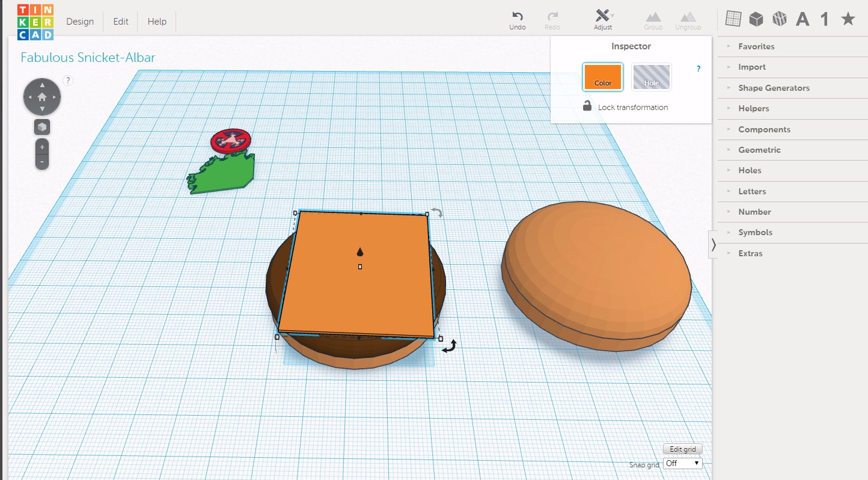Viewport: 868px width, 480px height.
Task: Toggle Lock transformation padlock
Action: pyautogui.click(x=587, y=106)
